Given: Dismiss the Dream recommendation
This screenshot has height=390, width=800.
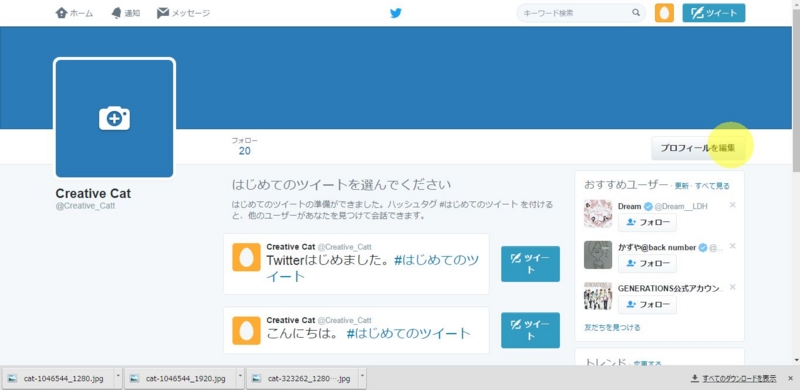Looking at the screenshot, I should tap(733, 205).
